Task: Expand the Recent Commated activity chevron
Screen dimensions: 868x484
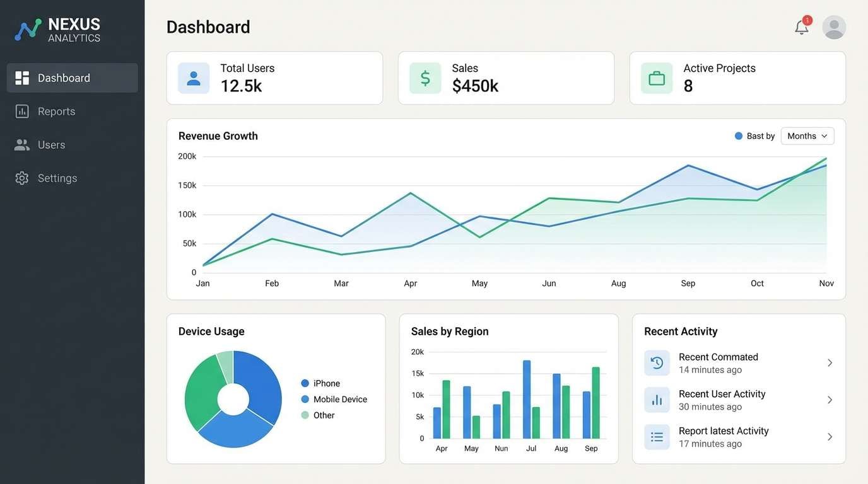Action: (x=831, y=363)
